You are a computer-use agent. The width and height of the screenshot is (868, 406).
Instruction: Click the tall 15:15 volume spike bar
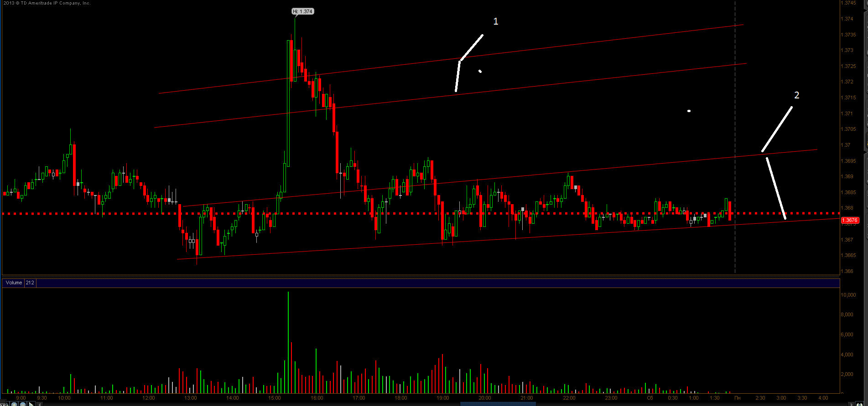pyautogui.click(x=288, y=342)
